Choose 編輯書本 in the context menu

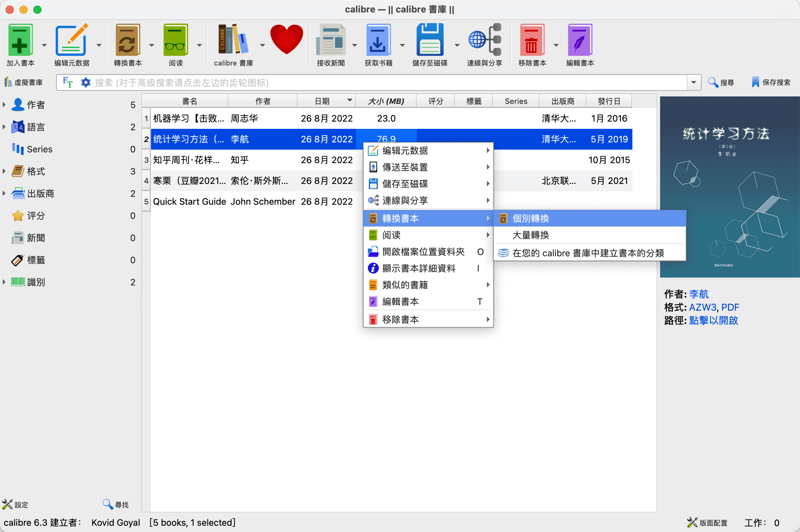pyautogui.click(x=428, y=302)
